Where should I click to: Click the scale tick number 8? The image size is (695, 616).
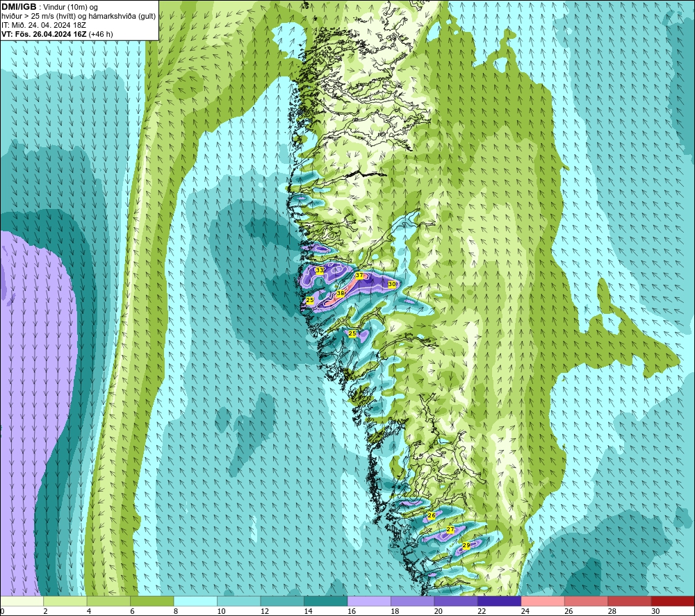[176, 611]
